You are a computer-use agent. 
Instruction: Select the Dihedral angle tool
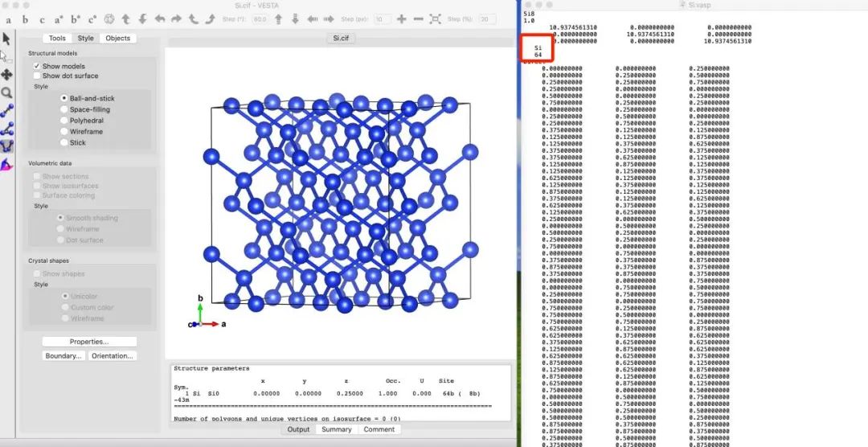coord(6,146)
